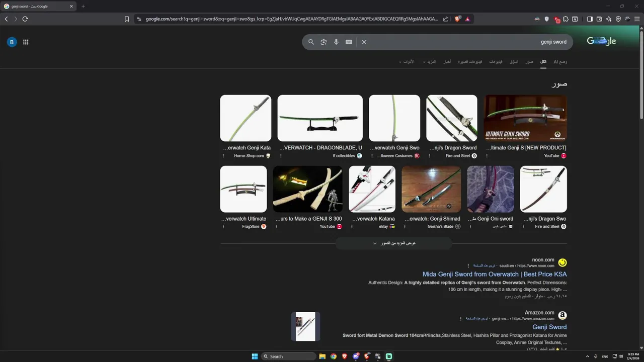Open the Windows Start menu
Screen dimensions: 644x362
[255, 356]
